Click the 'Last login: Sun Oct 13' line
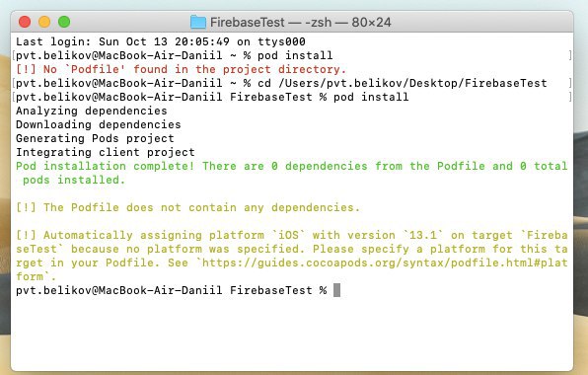Viewport: 588px width, 375px height. [x=161, y=41]
